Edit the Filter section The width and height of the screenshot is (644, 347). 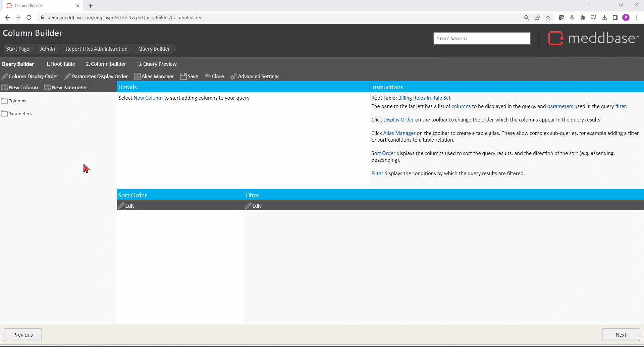[253, 206]
